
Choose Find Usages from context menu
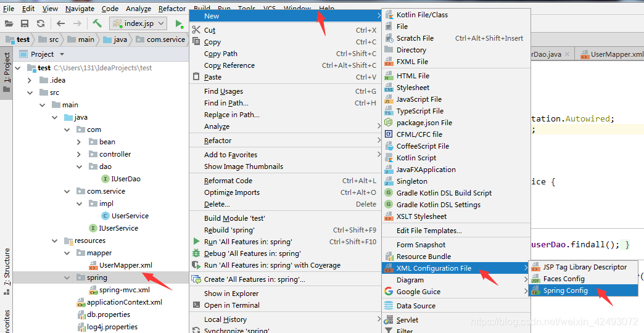click(284, 91)
